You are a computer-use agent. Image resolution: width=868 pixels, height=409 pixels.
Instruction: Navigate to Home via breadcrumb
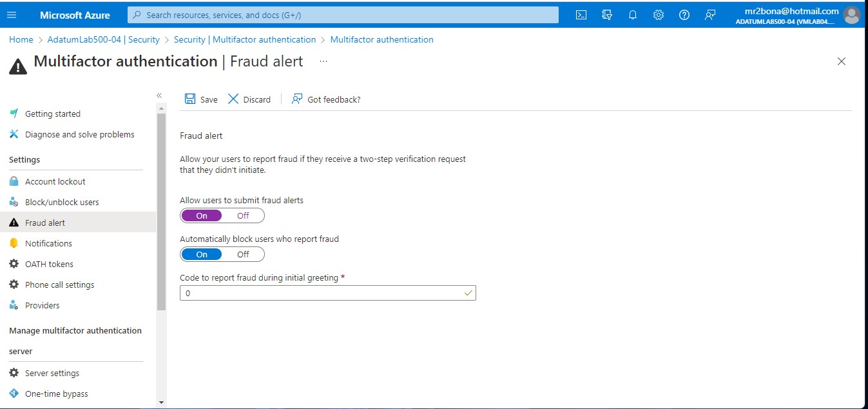tap(21, 39)
